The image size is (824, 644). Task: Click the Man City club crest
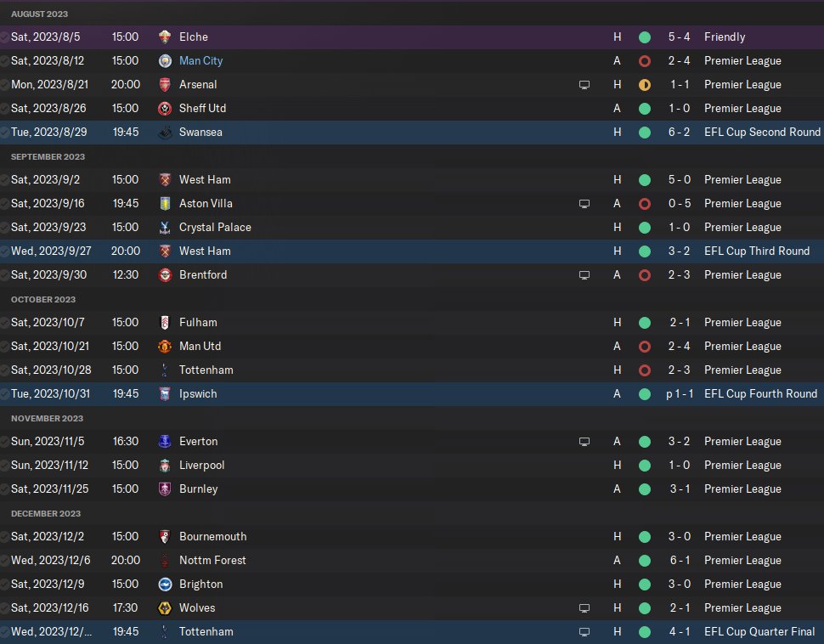(165, 61)
